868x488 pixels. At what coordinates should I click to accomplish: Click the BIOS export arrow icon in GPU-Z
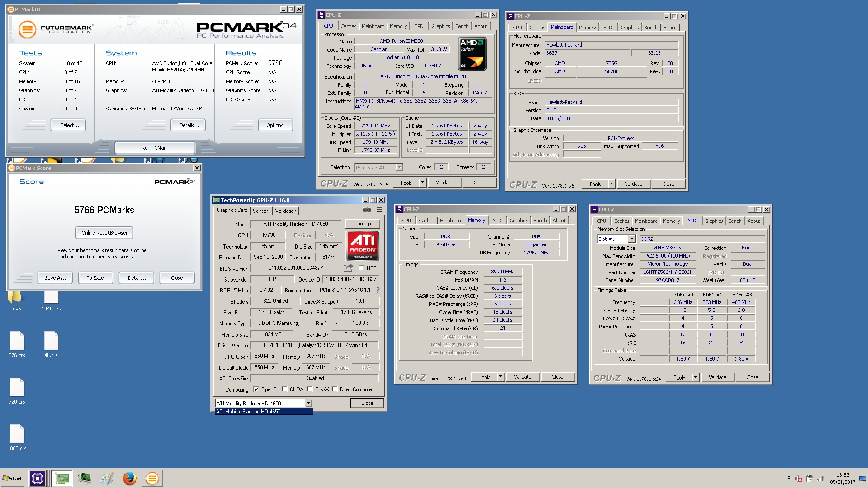(x=348, y=268)
